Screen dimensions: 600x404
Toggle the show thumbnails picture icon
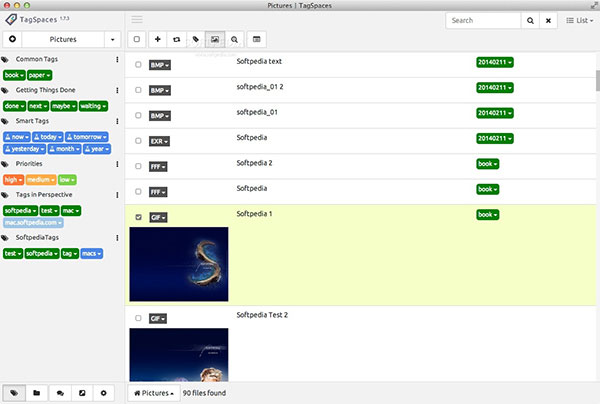(215, 39)
